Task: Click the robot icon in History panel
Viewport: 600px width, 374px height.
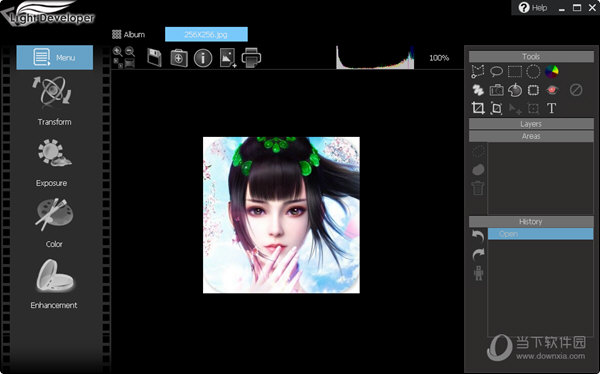Action: [478, 273]
